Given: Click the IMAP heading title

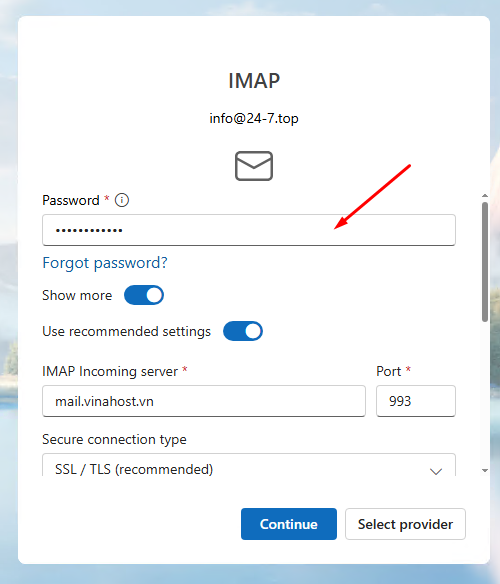Looking at the screenshot, I should (254, 80).
